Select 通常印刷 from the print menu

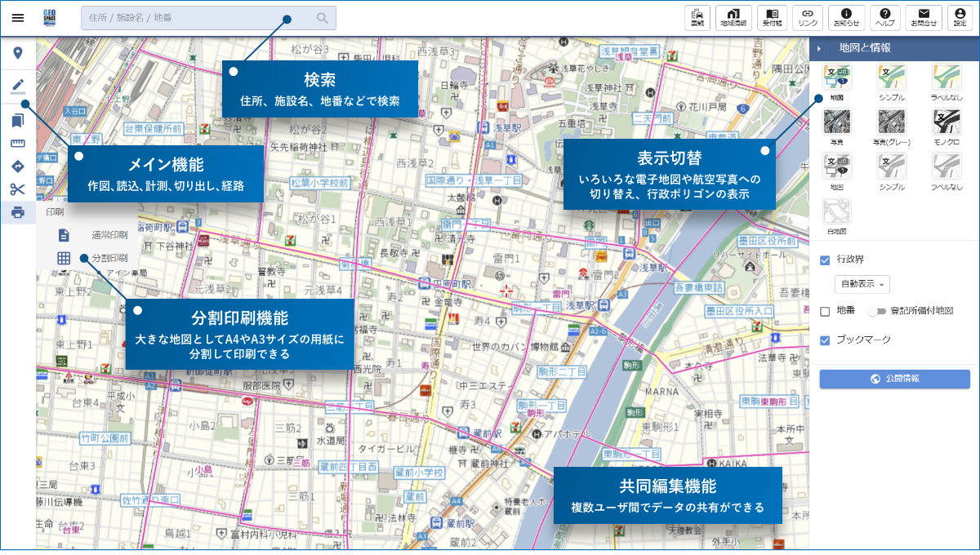88,234
